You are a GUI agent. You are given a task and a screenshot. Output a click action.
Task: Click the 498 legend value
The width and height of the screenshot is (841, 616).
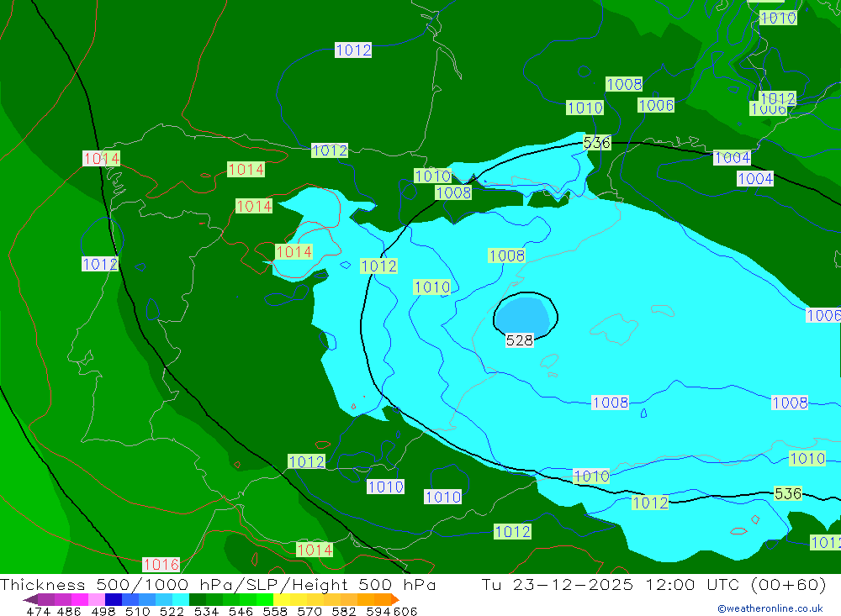point(102,612)
